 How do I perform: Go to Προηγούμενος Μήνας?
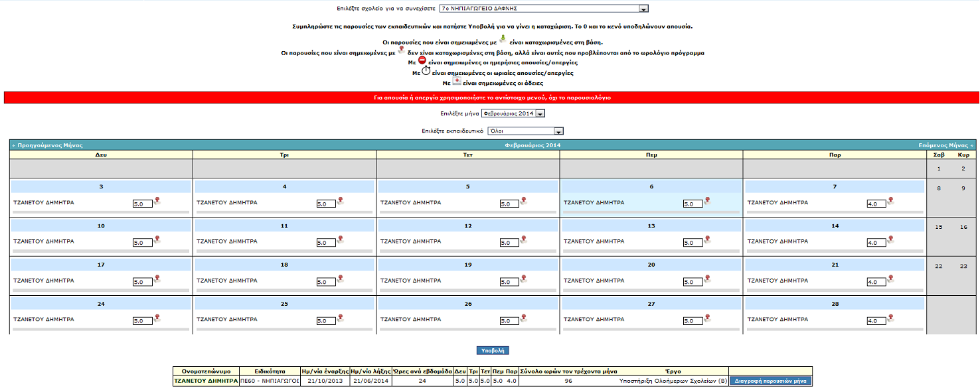pos(47,145)
